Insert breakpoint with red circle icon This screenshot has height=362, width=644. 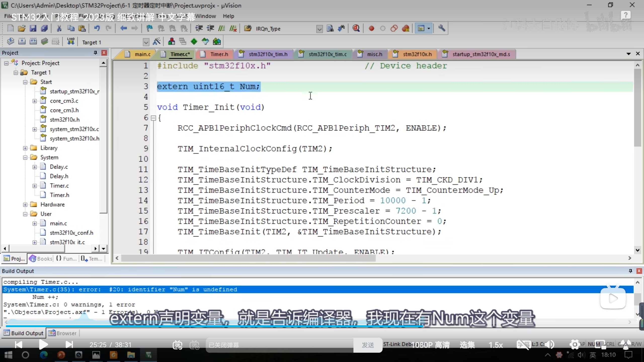tap(371, 28)
